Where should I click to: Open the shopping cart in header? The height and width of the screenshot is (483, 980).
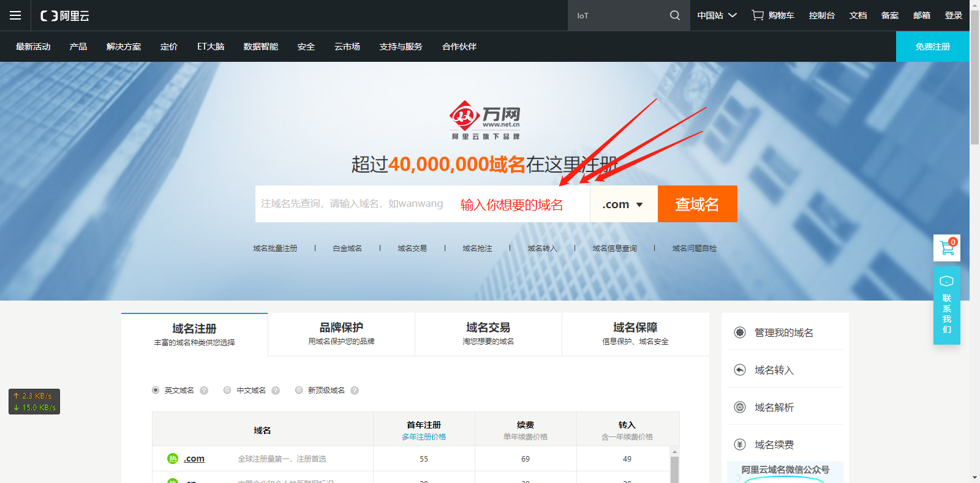pos(773,15)
